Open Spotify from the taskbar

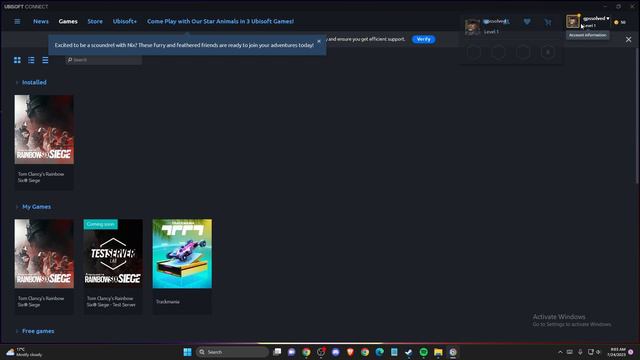[x=424, y=352]
